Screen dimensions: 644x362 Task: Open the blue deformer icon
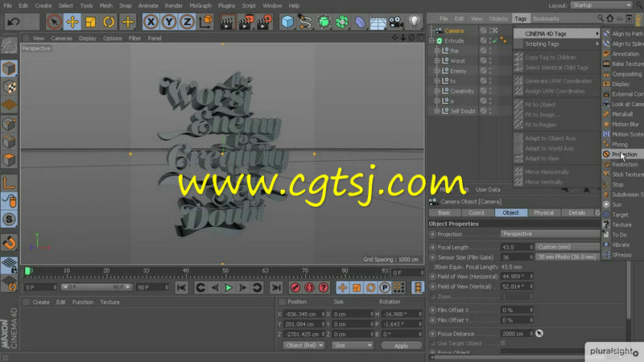(360, 22)
